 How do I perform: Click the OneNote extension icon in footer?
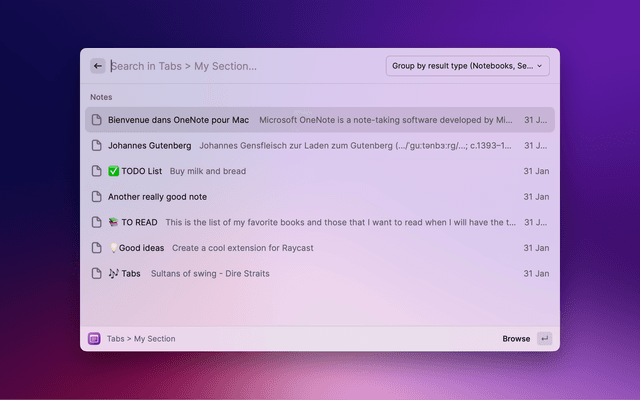click(x=95, y=338)
